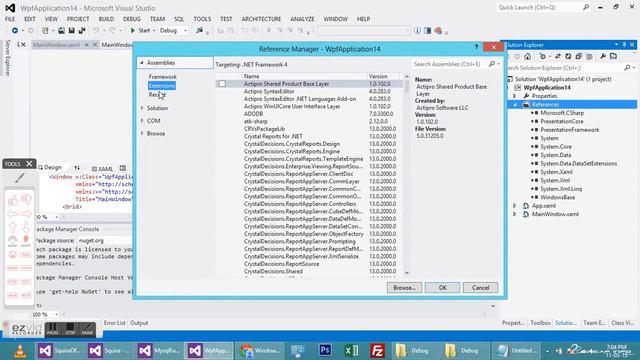Open the Error List tab

point(115,323)
